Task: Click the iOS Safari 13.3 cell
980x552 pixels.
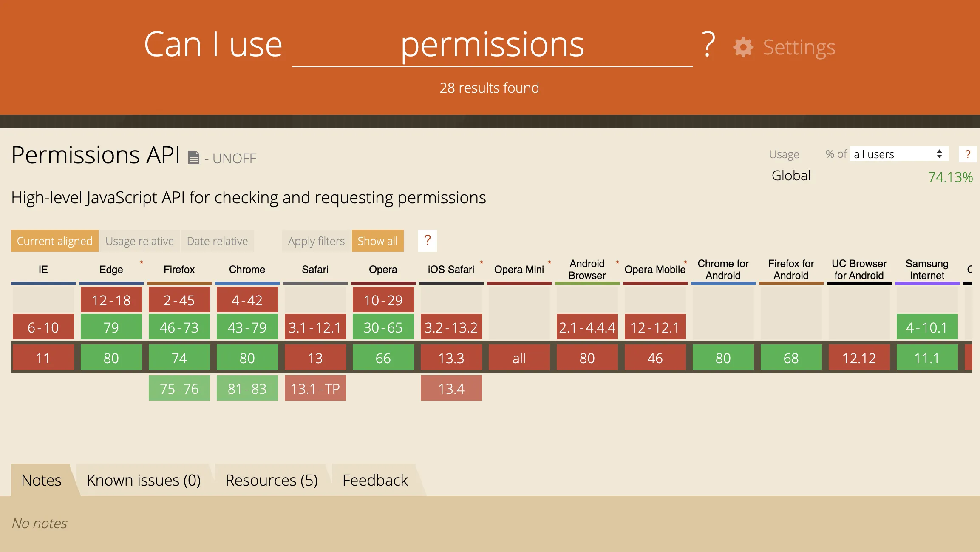Action: click(x=451, y=358)
